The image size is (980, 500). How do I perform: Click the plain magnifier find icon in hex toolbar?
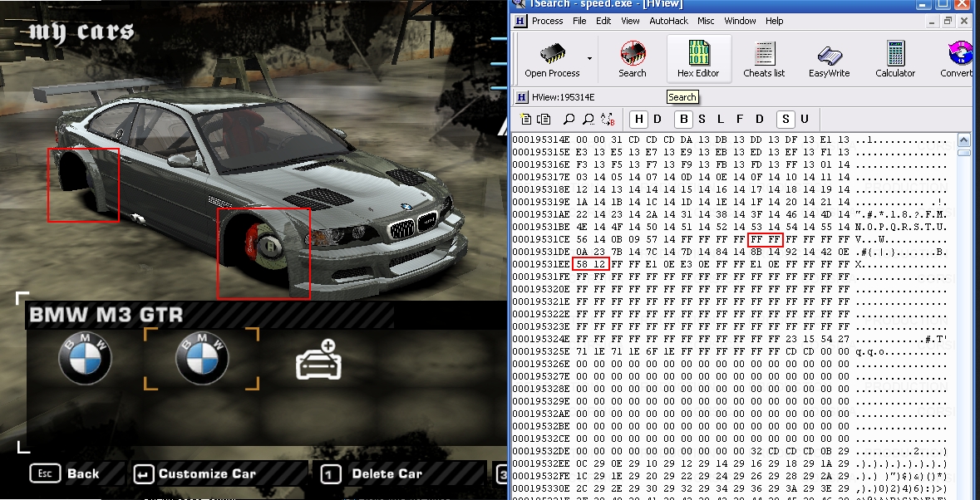point(569,120)
